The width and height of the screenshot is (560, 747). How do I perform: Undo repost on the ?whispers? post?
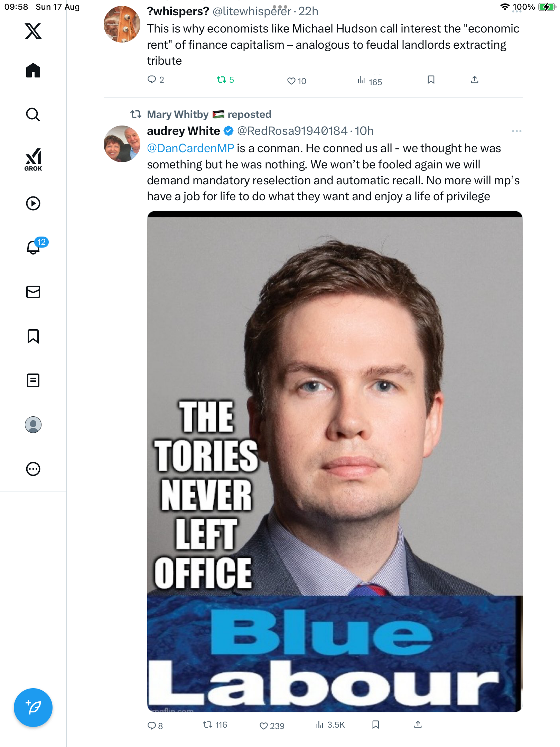[222, 80]
